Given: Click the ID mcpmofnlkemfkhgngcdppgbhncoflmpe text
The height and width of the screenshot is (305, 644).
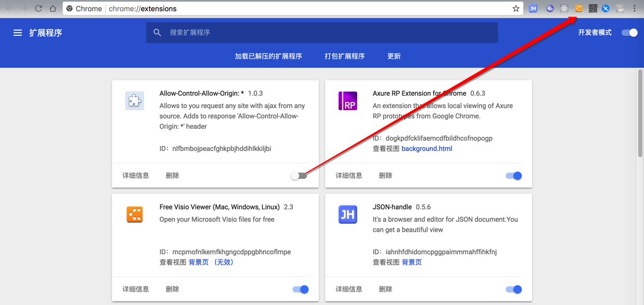Looking at the screenshot, I should (225, 252).
